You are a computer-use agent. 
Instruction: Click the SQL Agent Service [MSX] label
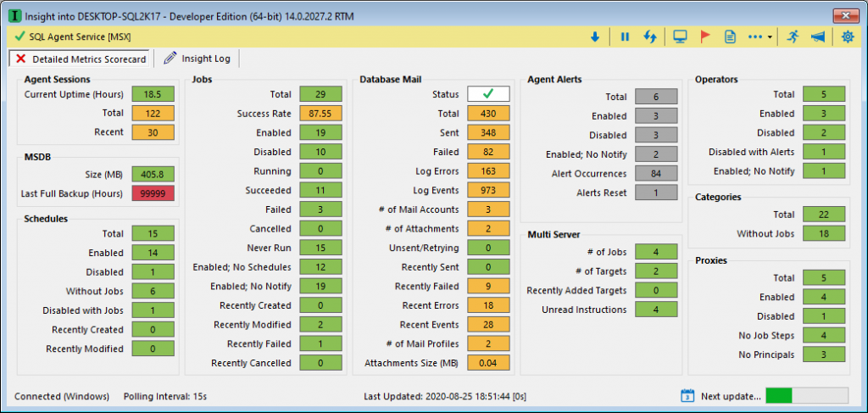tap(81, 37)
